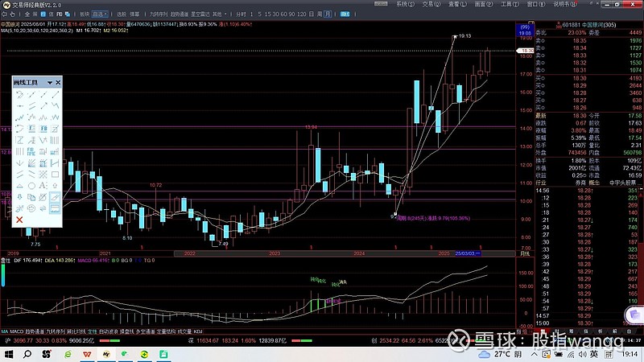Open the Windows Start menu
The height and width of the screenshot is (362, 644).
click(8, 354)
